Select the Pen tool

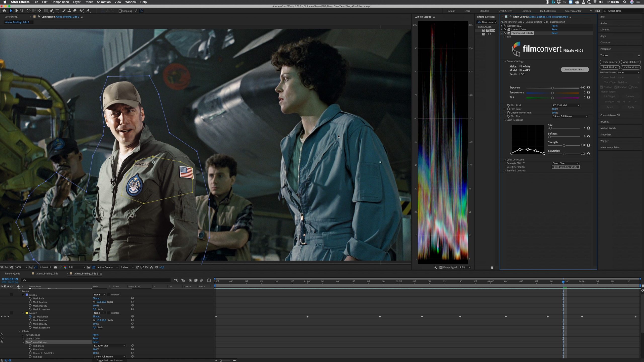coord(52,11)
